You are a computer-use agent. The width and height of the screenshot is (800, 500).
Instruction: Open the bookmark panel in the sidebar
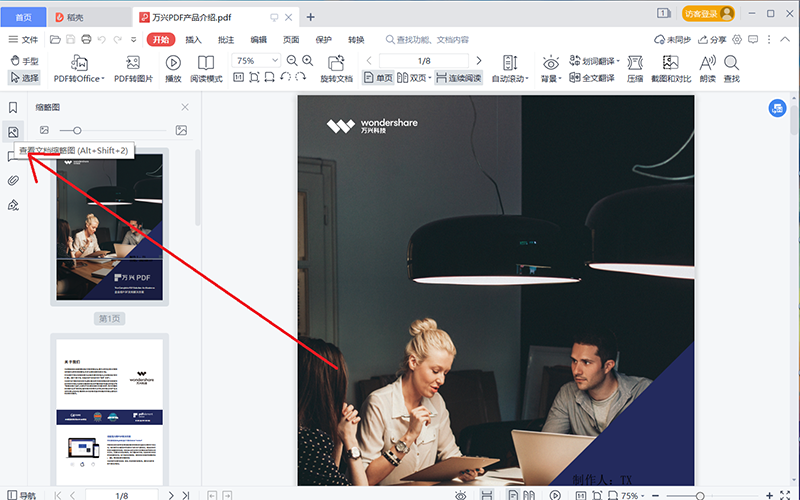tap(13, 108)
